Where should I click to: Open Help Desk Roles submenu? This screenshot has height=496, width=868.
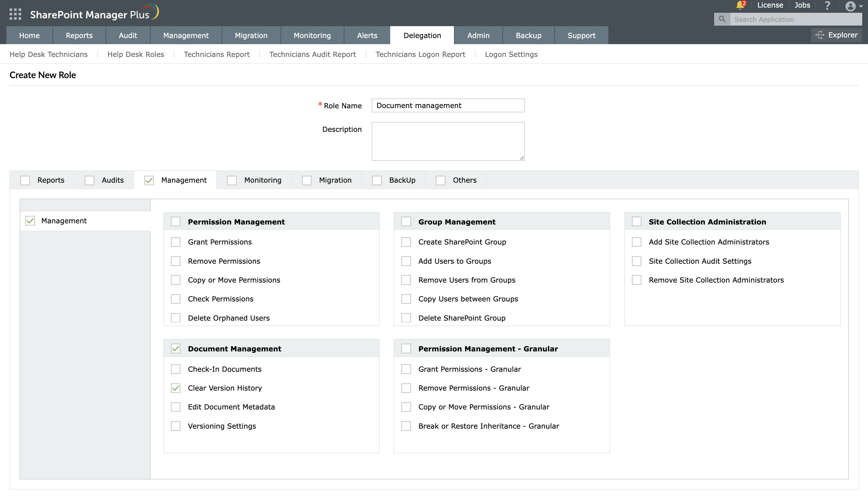coord(136,55)
